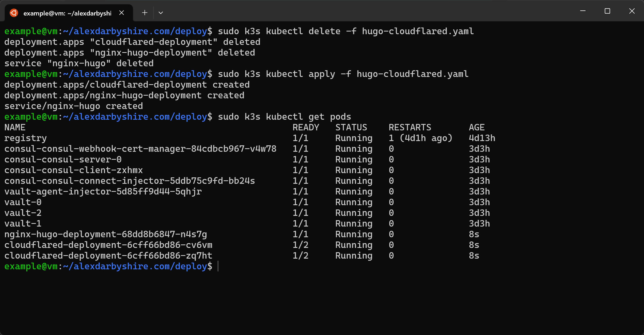Click the last empty prompt line at cursor
The width and height of the screenshot is (644, 335).
[x=218, y=266]
